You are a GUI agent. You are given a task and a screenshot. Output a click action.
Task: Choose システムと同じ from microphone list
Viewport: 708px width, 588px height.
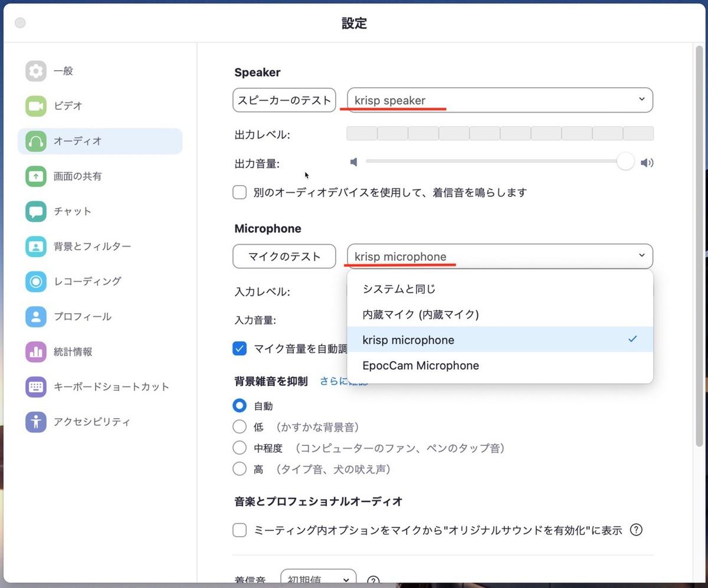point(500,289)
